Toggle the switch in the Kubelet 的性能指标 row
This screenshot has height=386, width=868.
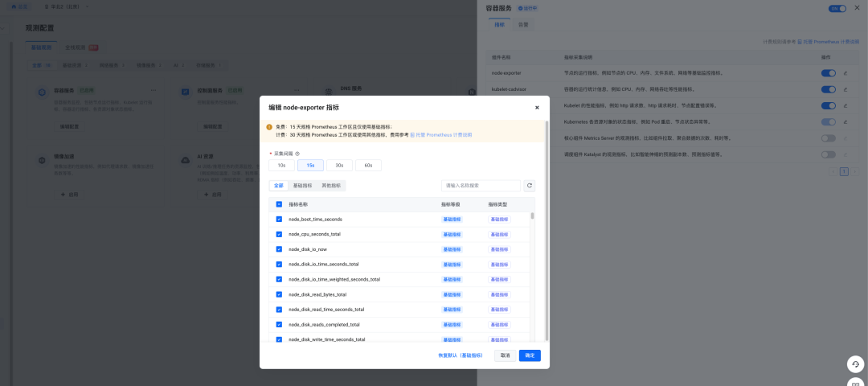(828, 106)
